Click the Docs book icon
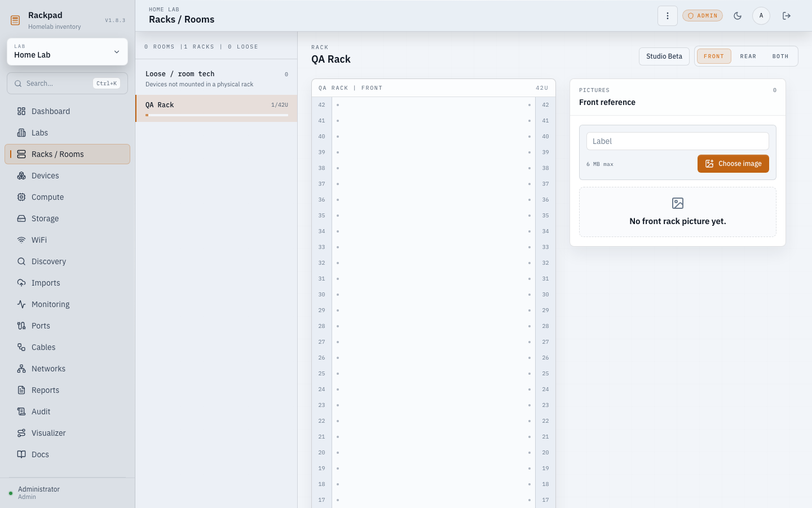 click(21, 454)
